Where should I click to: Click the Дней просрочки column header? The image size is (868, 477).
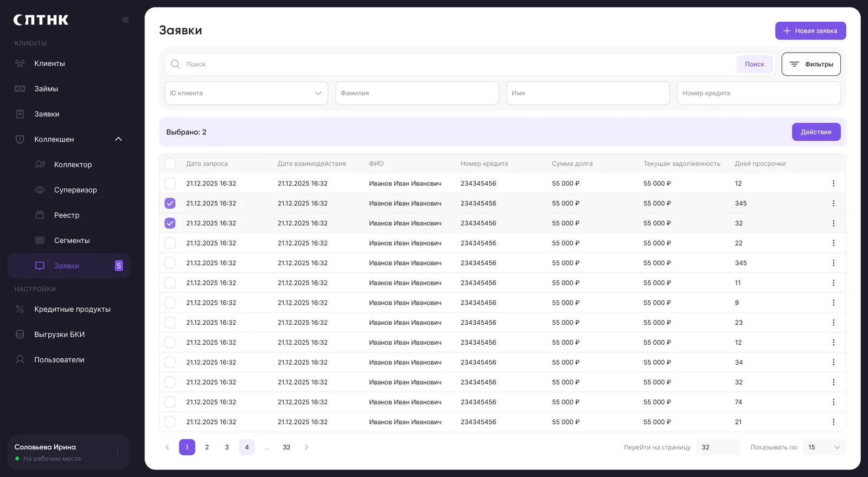click(x=760, y=164)
